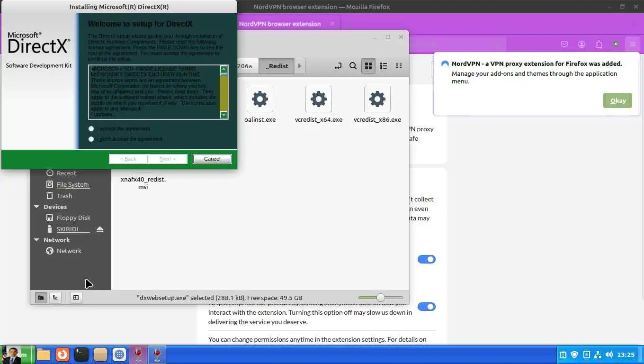
Task: Open the document icon in system tray
Action: [586, 355]
